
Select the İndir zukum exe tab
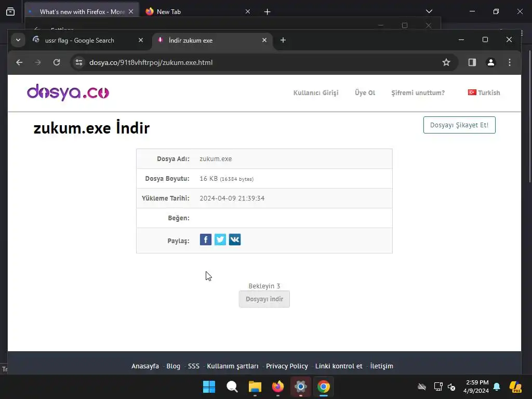click(191, 41)
